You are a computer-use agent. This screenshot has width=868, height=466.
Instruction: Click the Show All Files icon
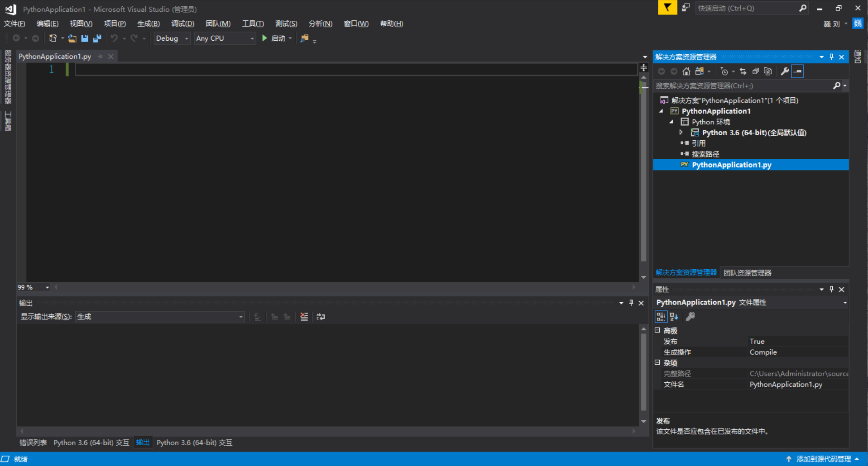(768, 71)
